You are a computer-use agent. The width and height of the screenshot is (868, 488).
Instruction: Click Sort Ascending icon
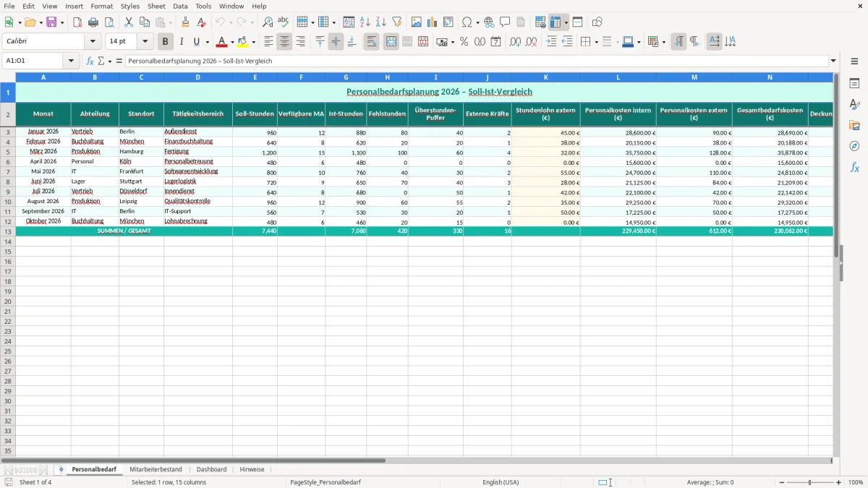point(365,22)
